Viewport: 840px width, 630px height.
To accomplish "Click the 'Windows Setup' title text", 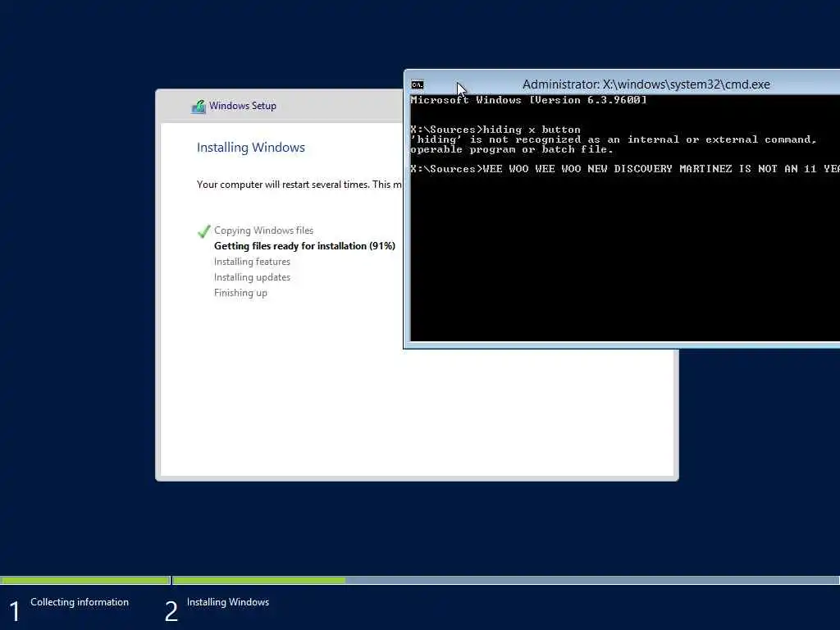I will tap(243, 106).
